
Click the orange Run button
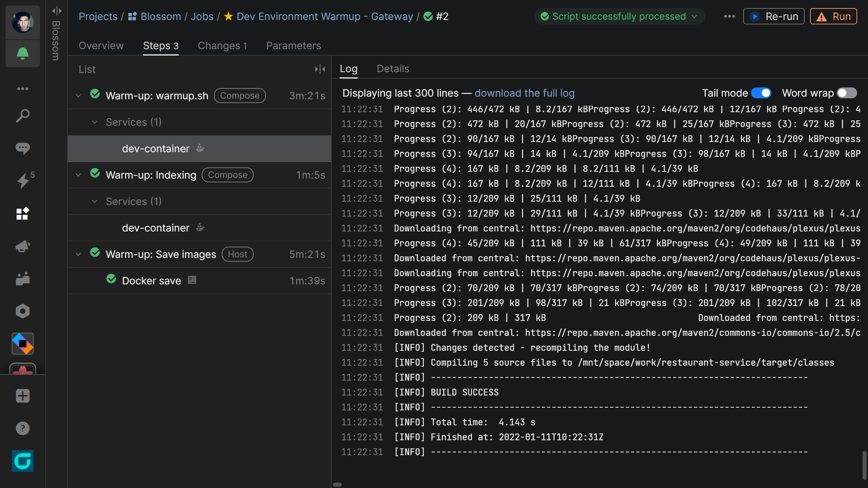(833, 16)
